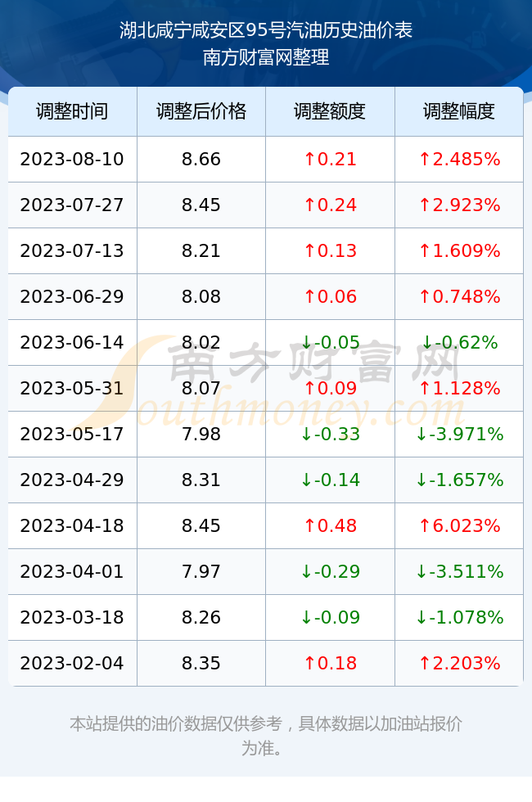Screen dimensions: 532x802
Task: Click the ↑6.023% percentage cell
Action: click(x=459, y=525)
